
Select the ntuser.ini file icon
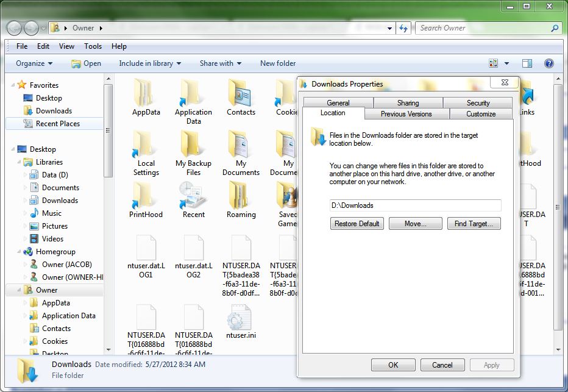click(x=240, y=316)
